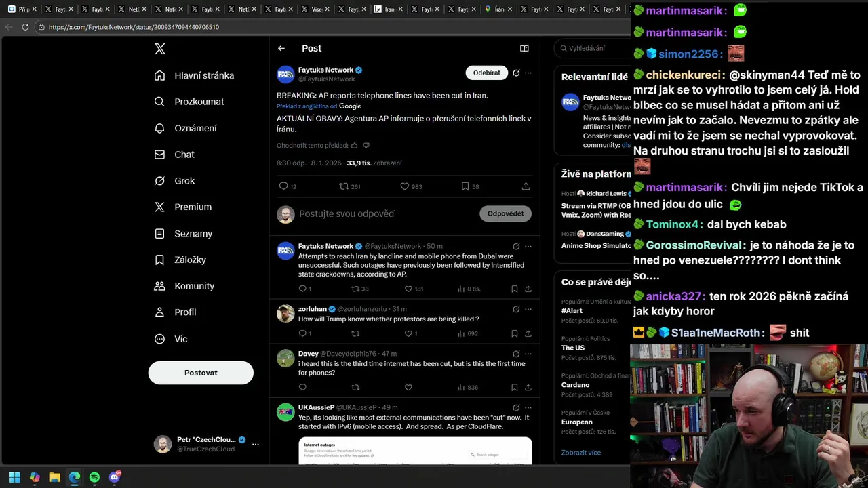Click the Postovat button
The image size is (868, 488).
coord(201,373)
